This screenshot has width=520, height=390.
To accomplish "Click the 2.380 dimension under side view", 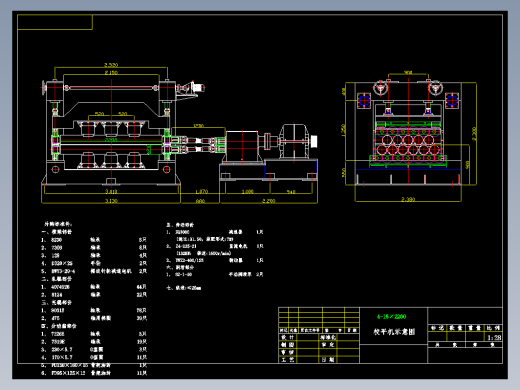I will pos(408,199).
